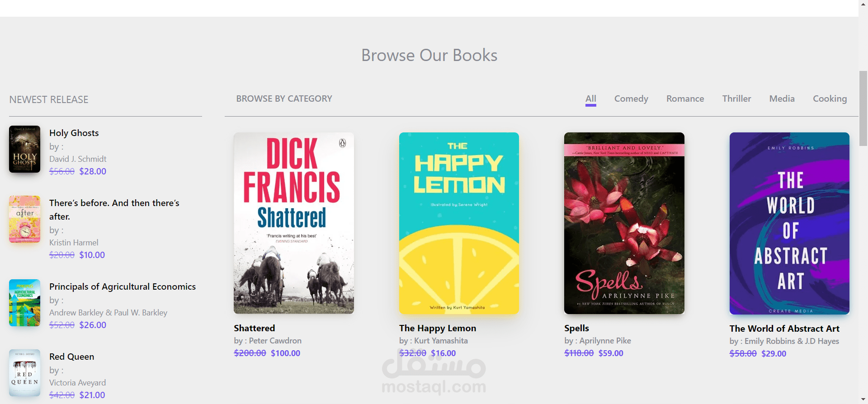Click the $100.00 price of Shattered
This screenshot has width=868, height=404.
(285, 353)
